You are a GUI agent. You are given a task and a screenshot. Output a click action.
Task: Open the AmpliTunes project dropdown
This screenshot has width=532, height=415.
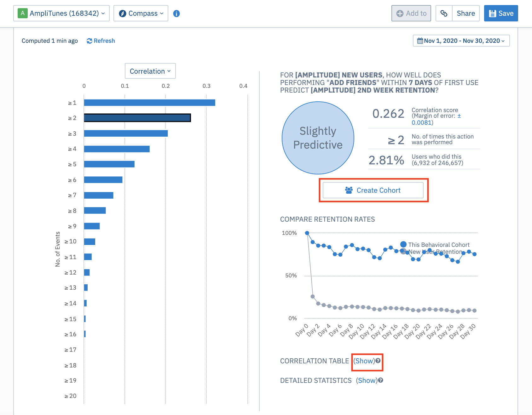61,13
